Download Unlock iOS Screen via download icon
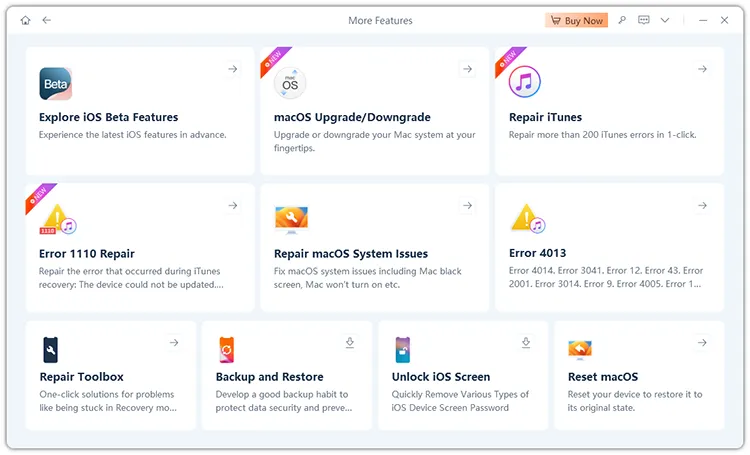Image resolution: width=750 pixels, height=455 pixels. tap(526, 343)
